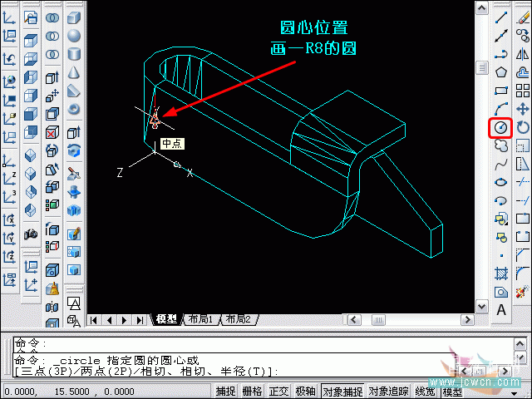Click the 模型 model tab

(x=166, y=319)
